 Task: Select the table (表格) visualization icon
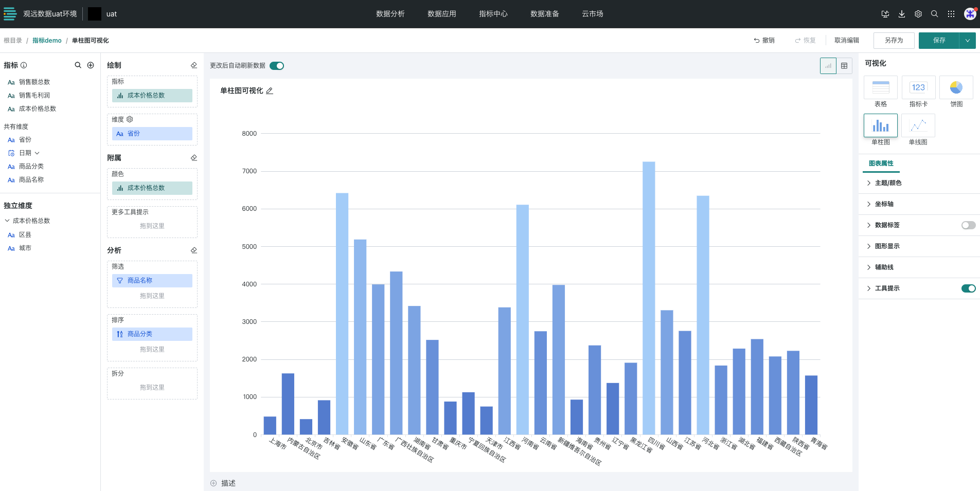(880, 87)
